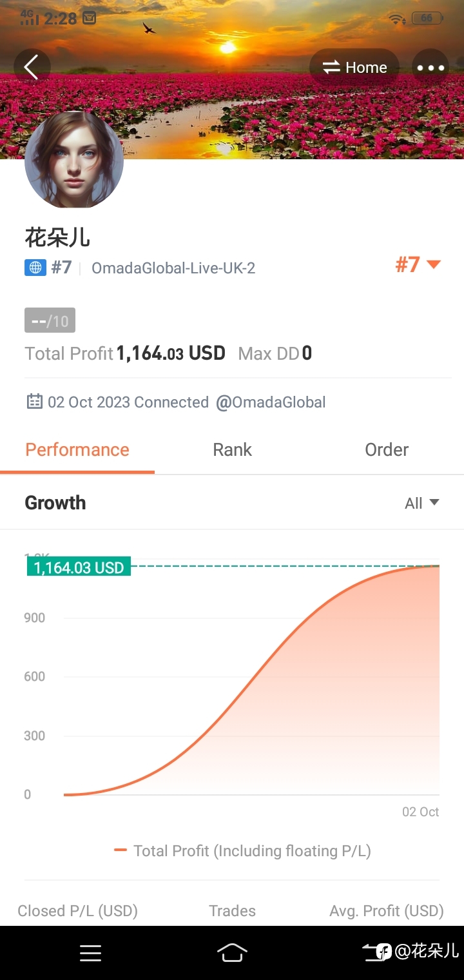The width and height of the screenshot is (464, 980).
Task: Open the @OmadaGlobal broker link
Action: 271,402
